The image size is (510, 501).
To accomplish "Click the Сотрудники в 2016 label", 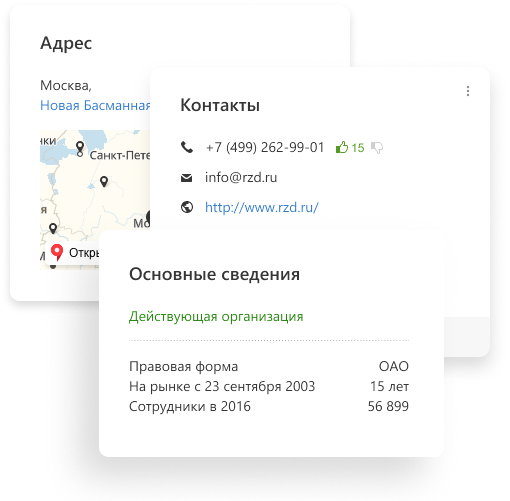I will [x=190, y=406].
